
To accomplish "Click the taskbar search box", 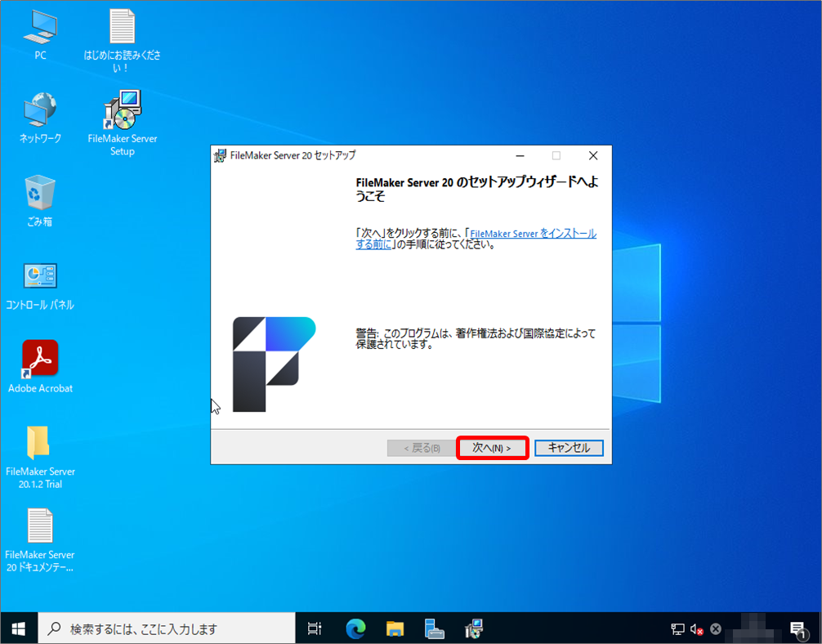I will [167, 628].
